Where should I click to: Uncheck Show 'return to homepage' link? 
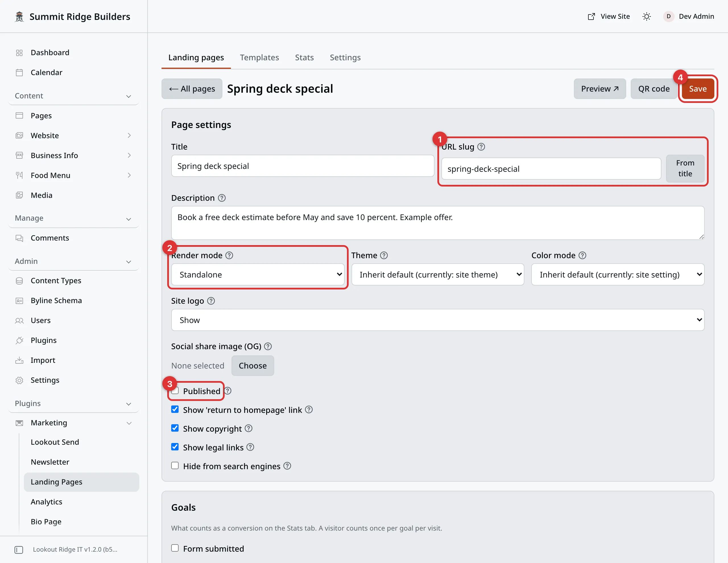coord(175,409)
